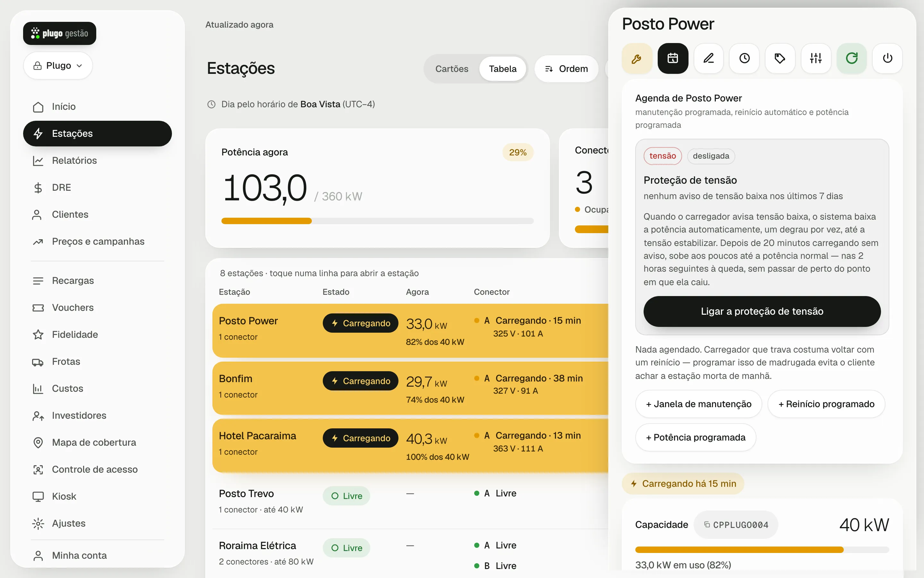924x578 pixels.
Task: Open Kiosk in the sidebar
Action: [97, 496]
